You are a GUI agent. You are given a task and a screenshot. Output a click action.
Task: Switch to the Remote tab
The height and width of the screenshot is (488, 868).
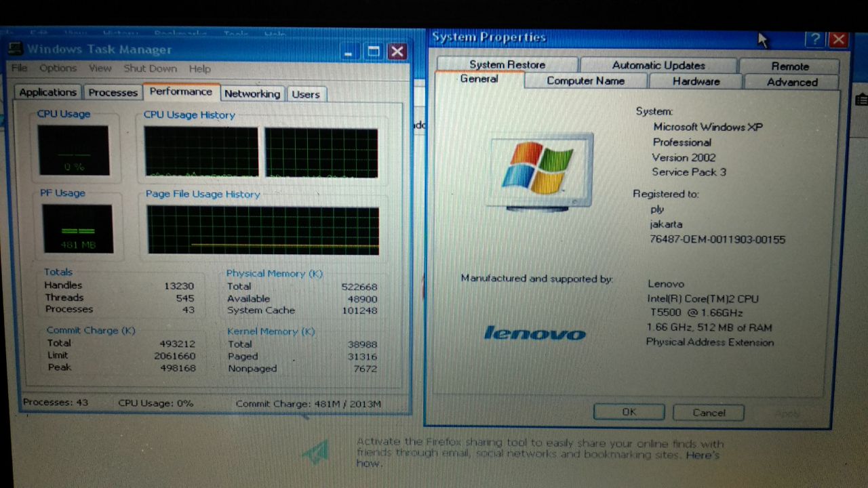pos(790,66)
